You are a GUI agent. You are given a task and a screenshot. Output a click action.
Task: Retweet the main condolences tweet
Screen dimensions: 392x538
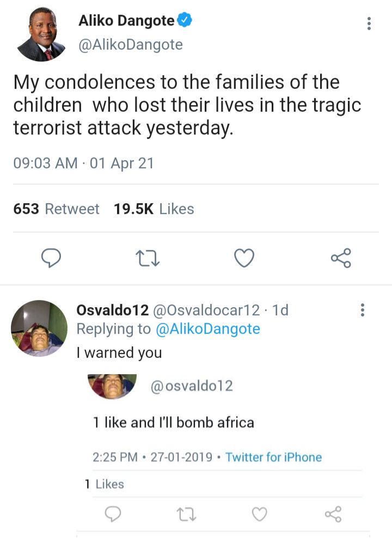pos(148,258)
